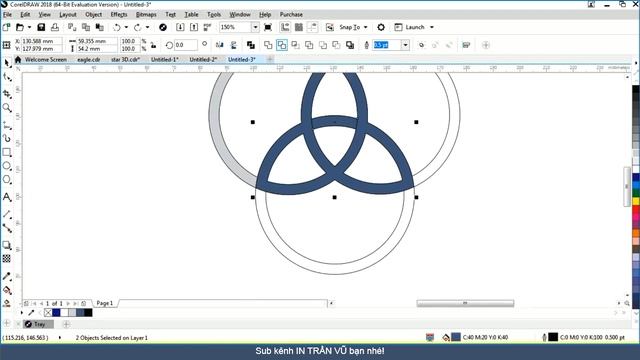This screenshot has height=360, width=640.
Task: Click the Export icon
Action: point(194,27)
